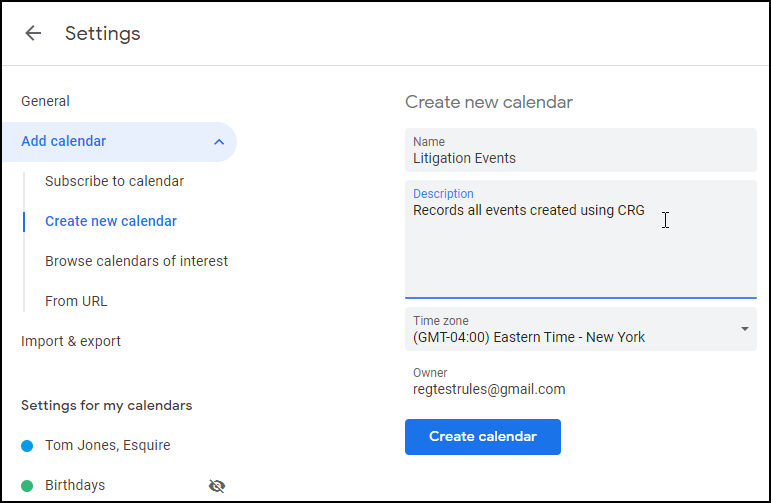Image resolution: width=771 pixels, height=503 pixels.
Task: Collapse the Add calendar section chevron
Action: 219,142
